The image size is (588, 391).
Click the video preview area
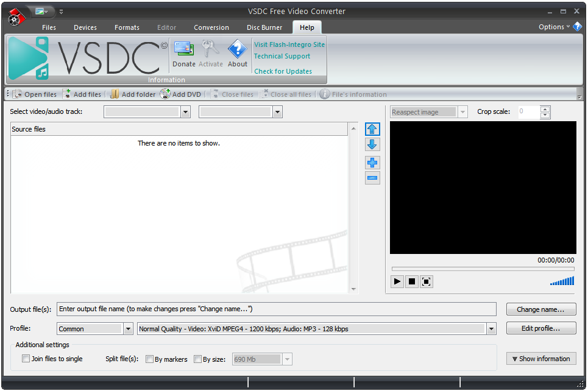point(483,188)
